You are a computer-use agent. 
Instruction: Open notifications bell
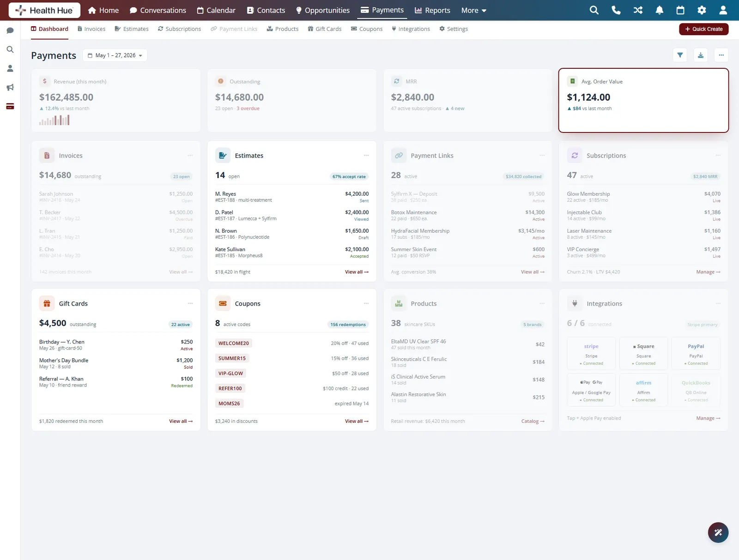(x=660, y=10)
